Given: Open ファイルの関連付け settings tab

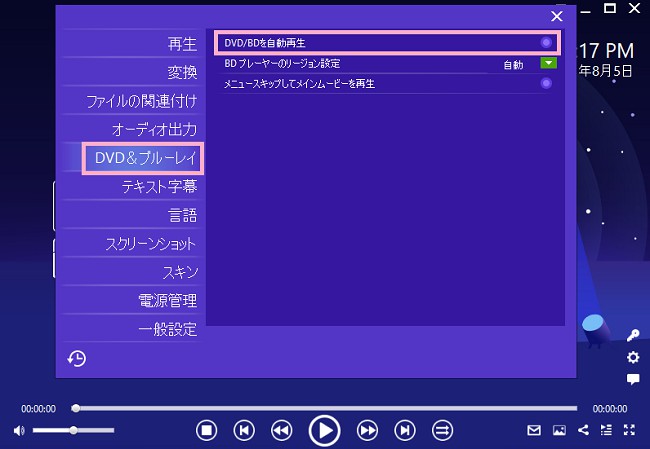Looking at the screenshot, I should pyautogui.click(x=133, y=101).
